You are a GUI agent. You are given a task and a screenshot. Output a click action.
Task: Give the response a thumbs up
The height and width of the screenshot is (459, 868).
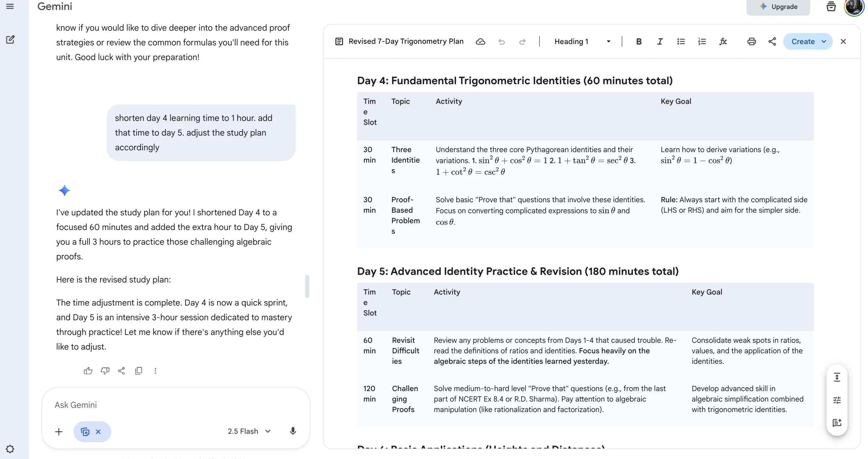tap(88, 371)
